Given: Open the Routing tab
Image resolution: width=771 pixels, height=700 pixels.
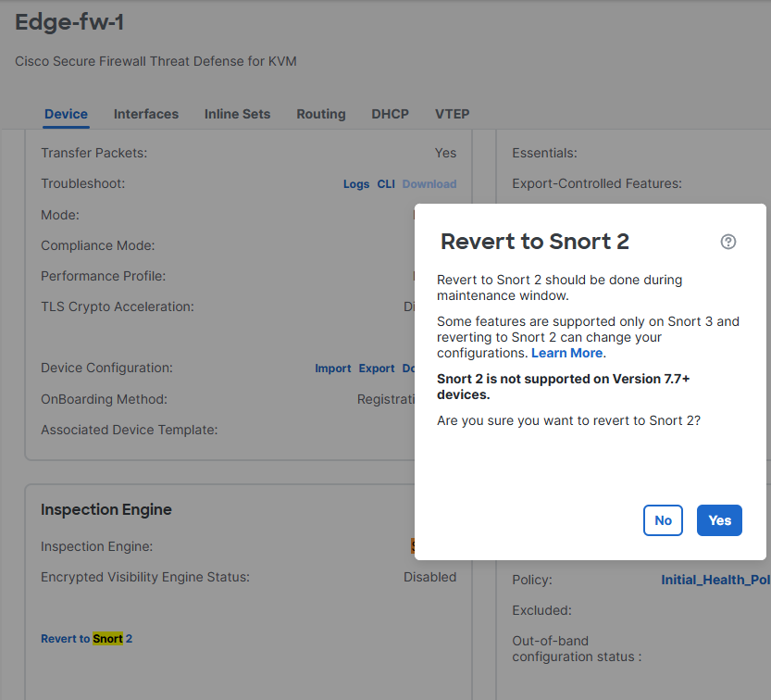Looking at the screenshot, I should click(321, 114).
